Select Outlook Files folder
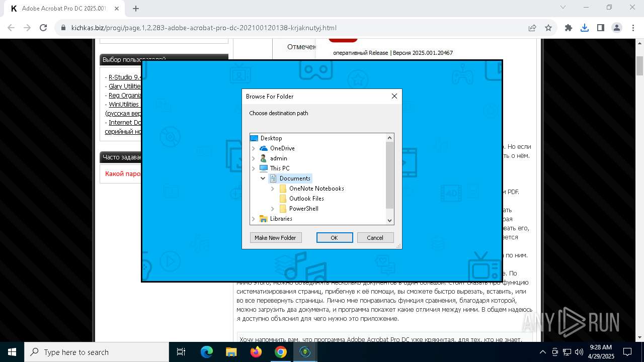This screenshot has width=644, height=362. pos(306,199)
